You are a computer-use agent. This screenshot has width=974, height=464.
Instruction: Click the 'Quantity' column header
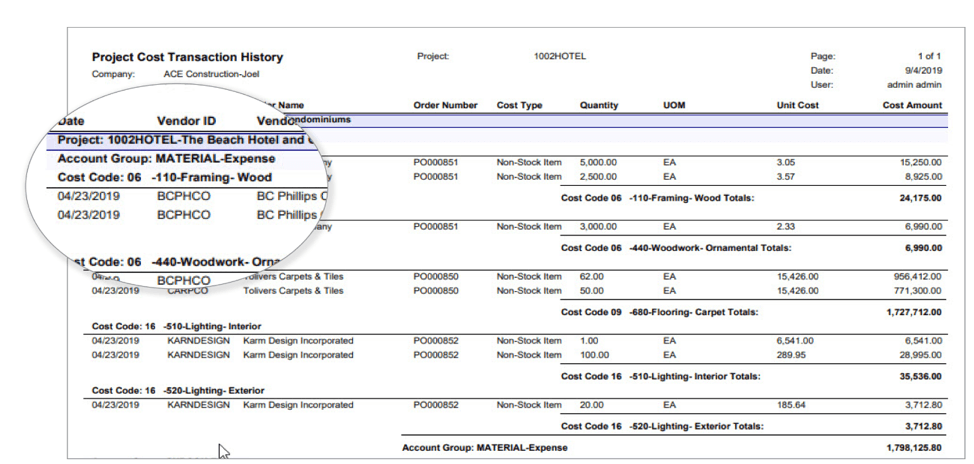599,106
